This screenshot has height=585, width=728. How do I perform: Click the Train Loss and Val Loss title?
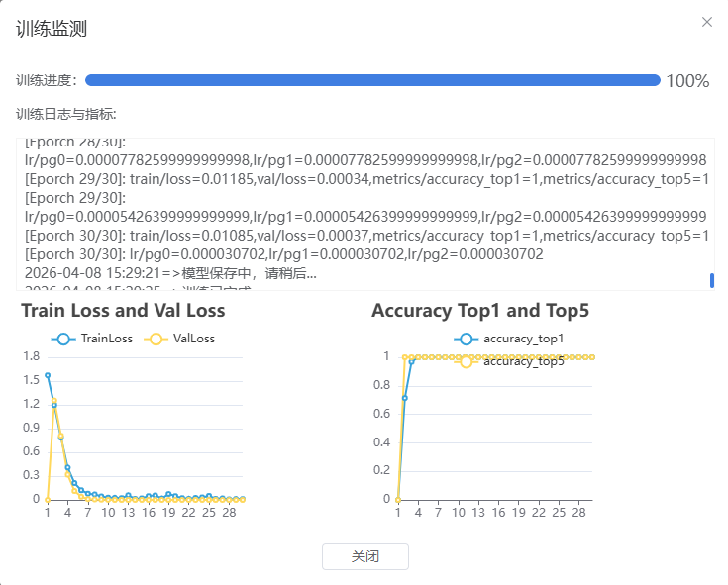pyautogui.click(x=123, y=311)
